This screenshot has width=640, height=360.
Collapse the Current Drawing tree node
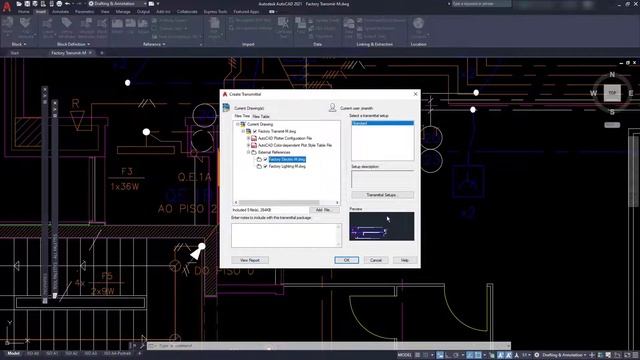238,124
